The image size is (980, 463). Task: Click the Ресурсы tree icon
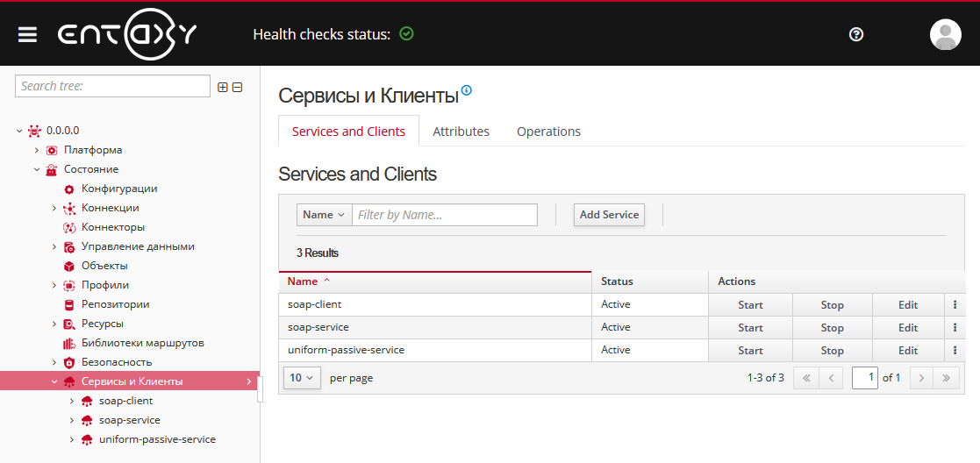click(69, 324)
